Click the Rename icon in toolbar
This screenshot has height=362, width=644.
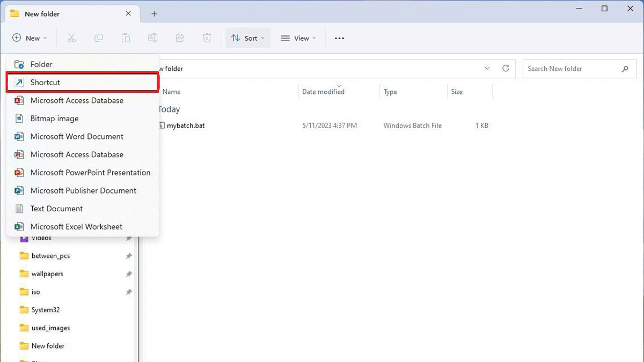click(x=153, y=38)
